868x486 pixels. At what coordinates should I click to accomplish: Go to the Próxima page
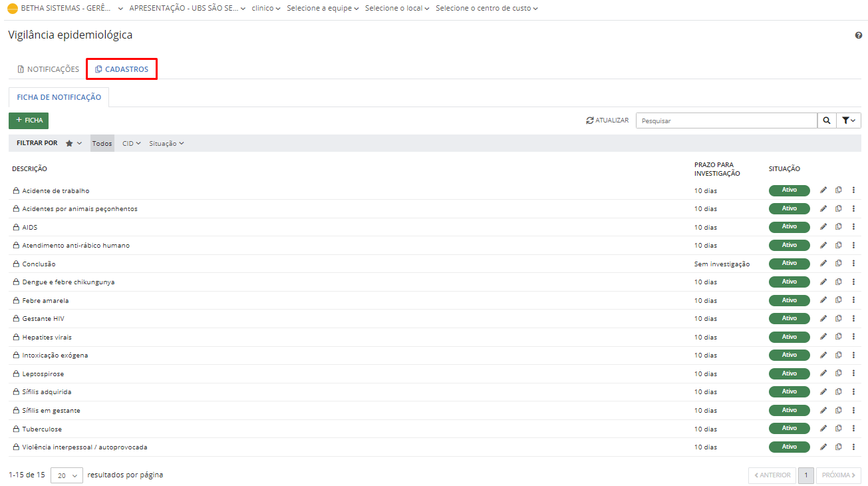839,475
